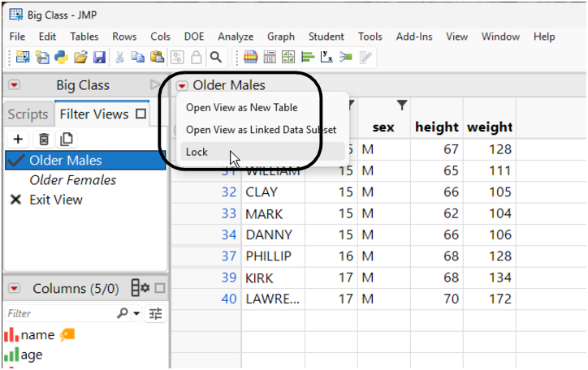588x370 pixels.
Task: Open the column filter search options dropdown arrow
Action: point(136,313)
